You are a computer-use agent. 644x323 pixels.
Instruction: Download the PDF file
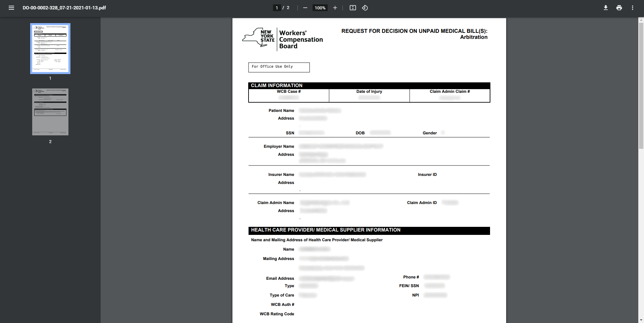tap(605, 8)
